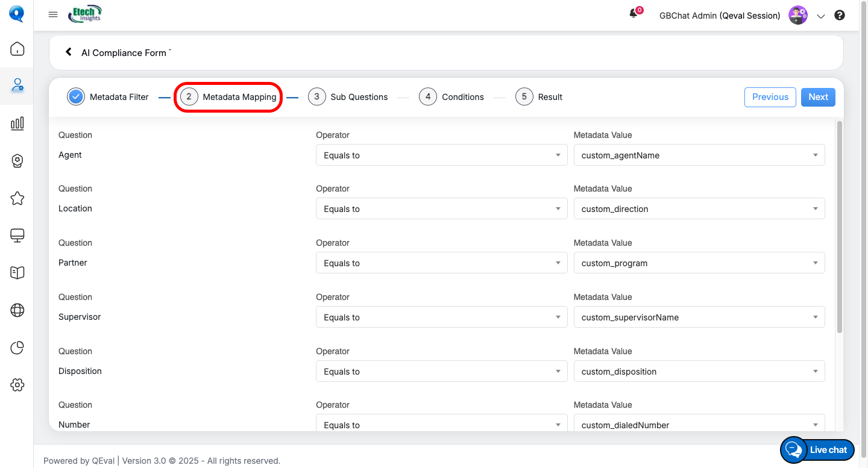Go to the Sub Questions step

point(348,97)
